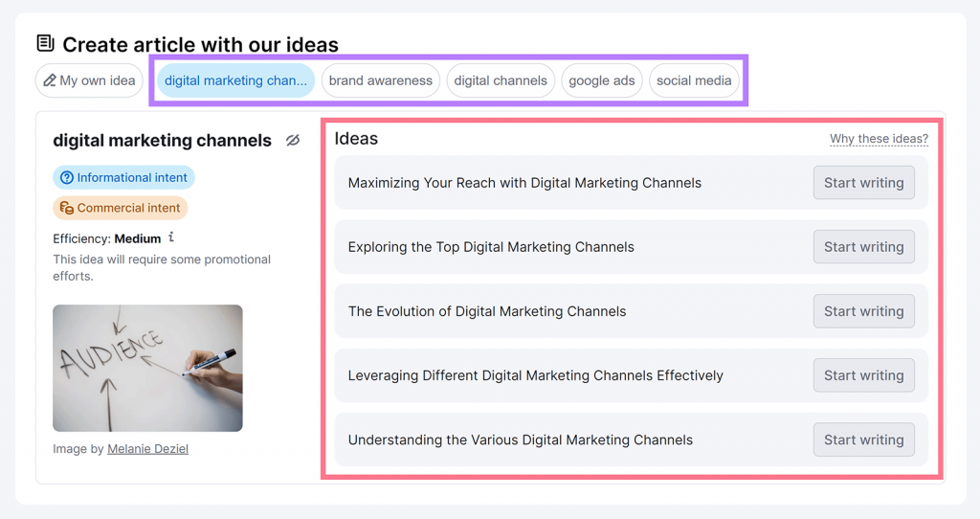Start writing Exploring the Top Channels article

pyautogui.click(x=863, y=247)
